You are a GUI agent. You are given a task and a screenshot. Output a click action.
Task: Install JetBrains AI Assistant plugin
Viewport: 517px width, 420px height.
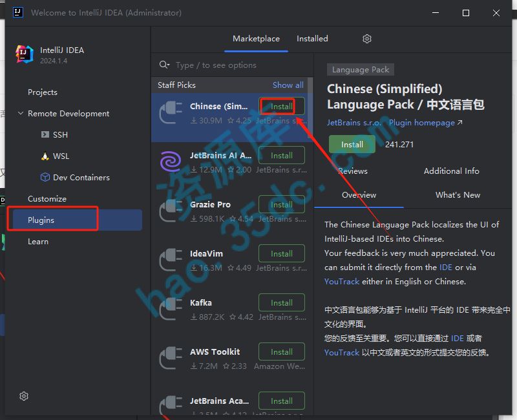pyautogui.click(x=282, y=155)
